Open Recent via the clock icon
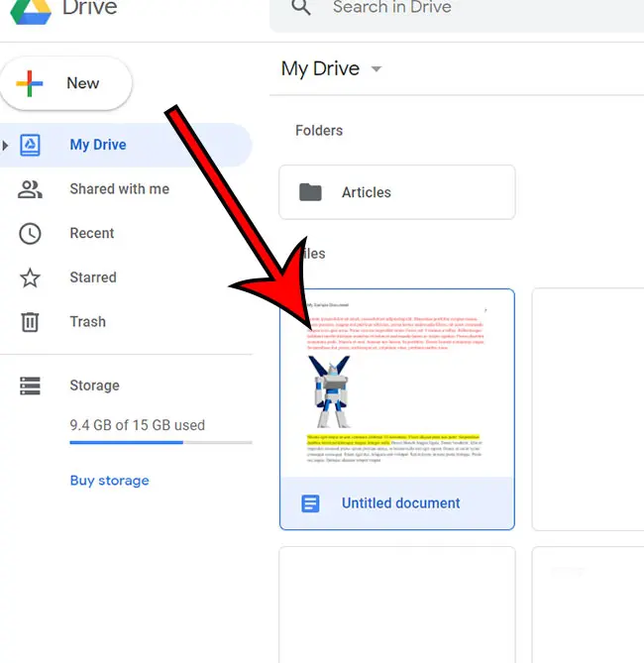Viewport: 644px width, 663px height. [x=31, y=234]
